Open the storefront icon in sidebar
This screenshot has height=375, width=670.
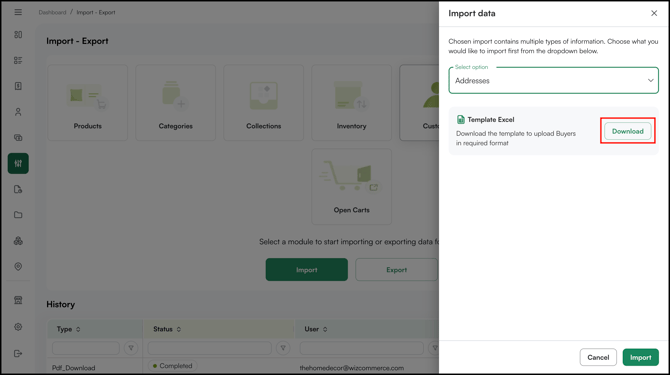click(18, 300)
